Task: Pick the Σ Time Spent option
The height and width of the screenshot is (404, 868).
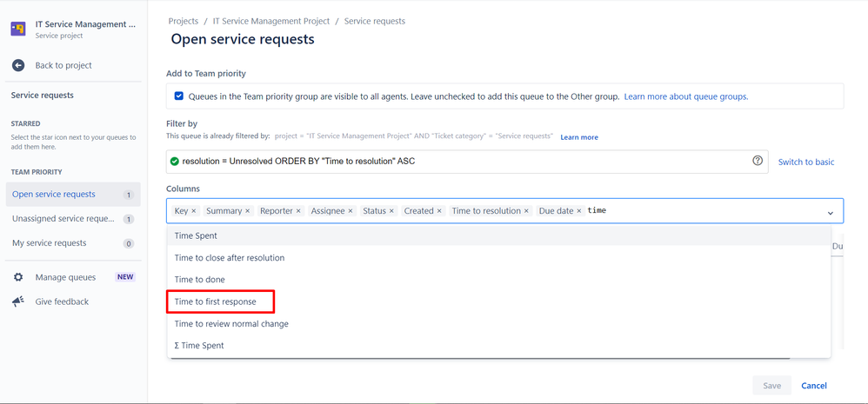Action: 498,346
